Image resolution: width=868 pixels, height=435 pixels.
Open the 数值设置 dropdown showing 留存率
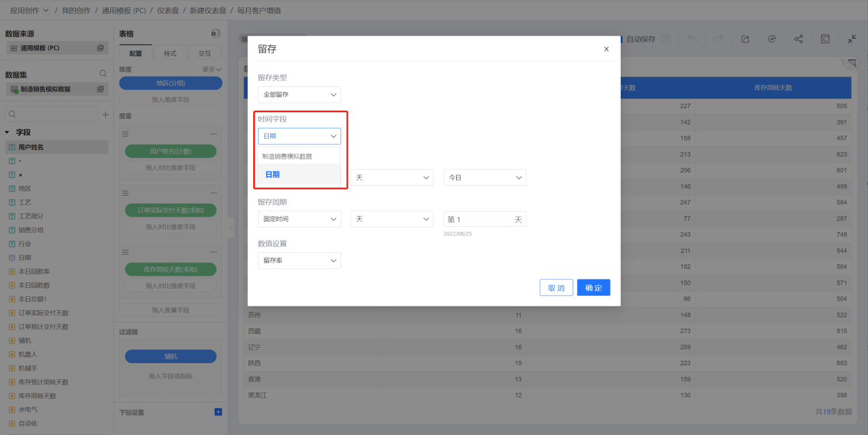pyautogui.click(x=299, y=261)
